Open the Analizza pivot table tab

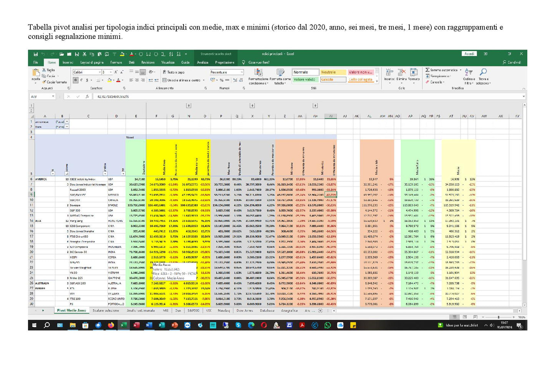(x=202, y=62)
